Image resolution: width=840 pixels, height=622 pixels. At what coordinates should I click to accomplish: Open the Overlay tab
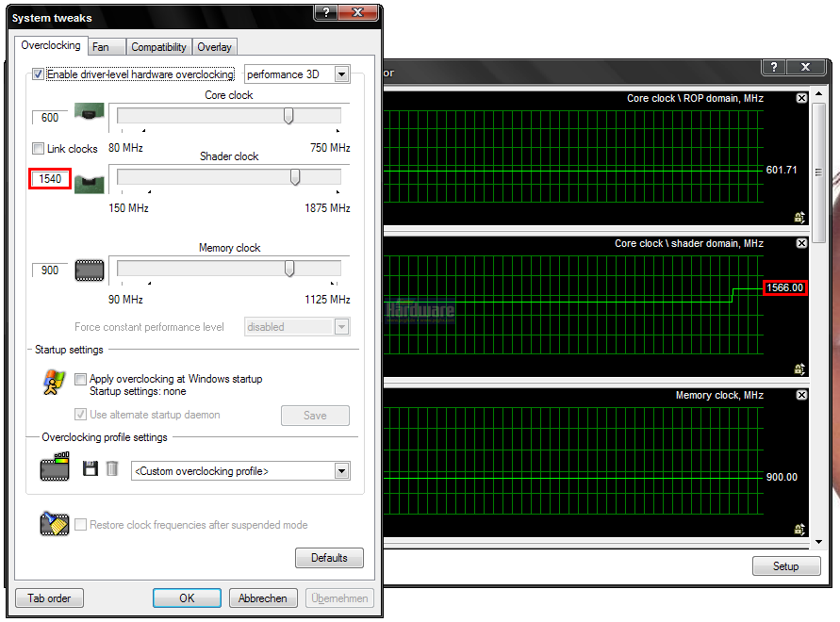tap(214, 47)
